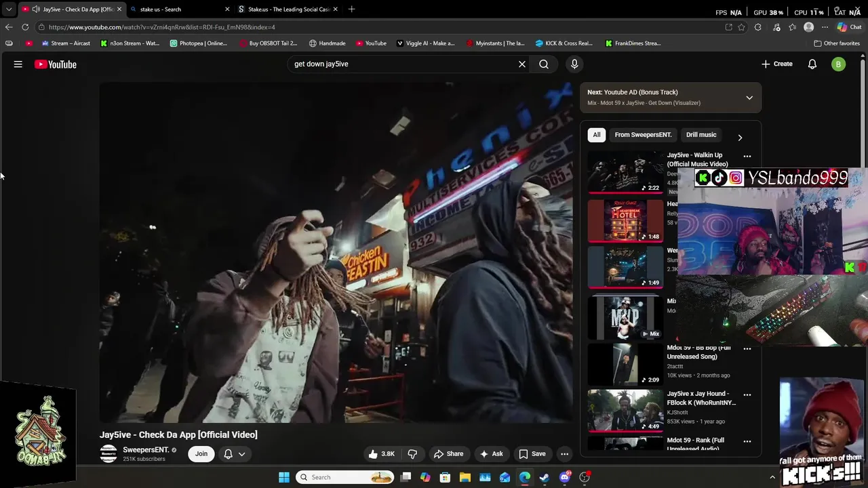Show more filter chips with arrow
868x488 pixels.
(740, 137)
